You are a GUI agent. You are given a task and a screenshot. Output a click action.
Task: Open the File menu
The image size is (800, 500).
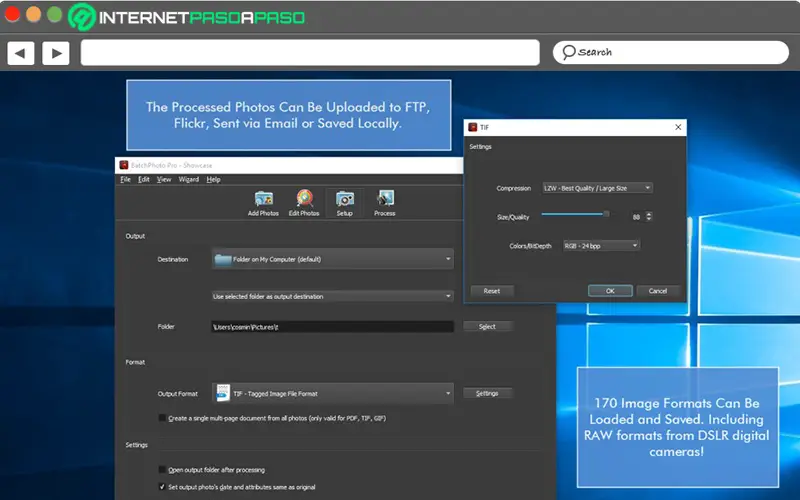[126, 180]
